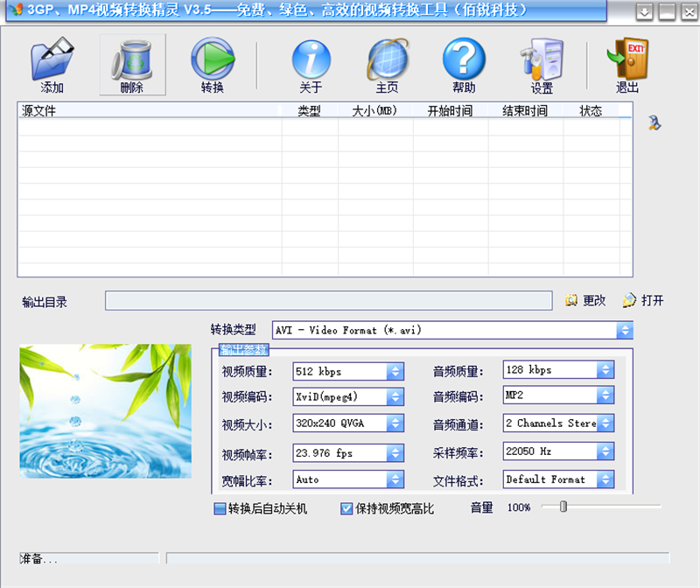The image size is (700, 588).
Task: Open the 视频帧率 23.976 fps dropdown
Action: [395, 452]
